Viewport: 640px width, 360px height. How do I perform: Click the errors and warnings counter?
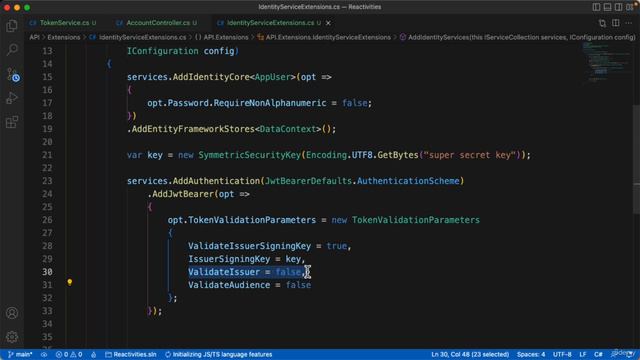(x=69, y=354)
